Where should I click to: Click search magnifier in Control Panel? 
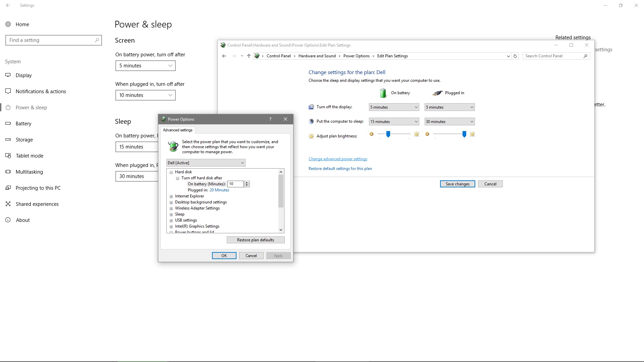(x=585, y=56)
